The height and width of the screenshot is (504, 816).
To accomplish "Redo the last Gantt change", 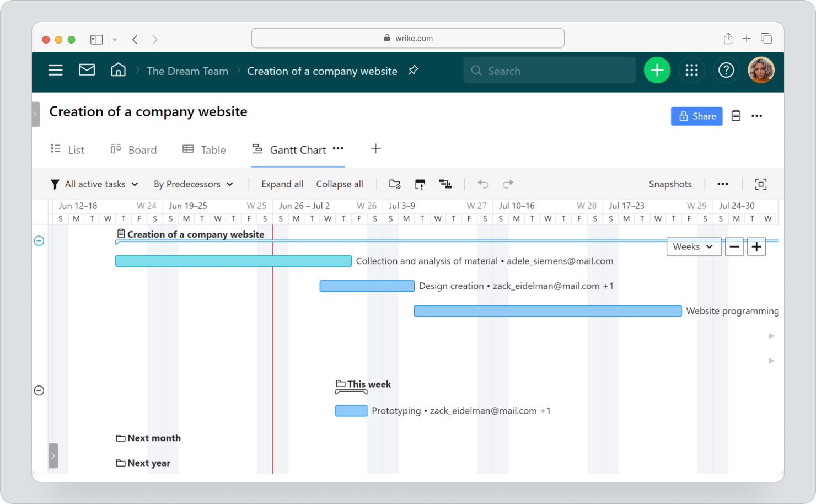I will click(508, 184).
